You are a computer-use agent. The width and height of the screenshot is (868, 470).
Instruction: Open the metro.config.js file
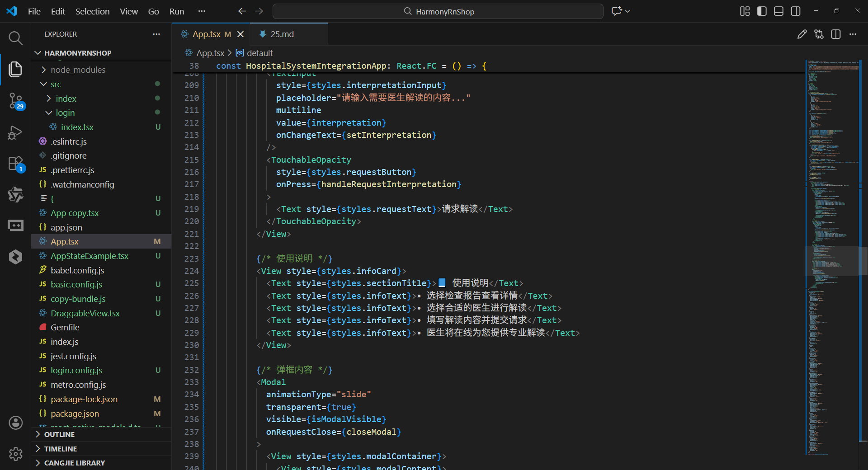click(101, 385)
